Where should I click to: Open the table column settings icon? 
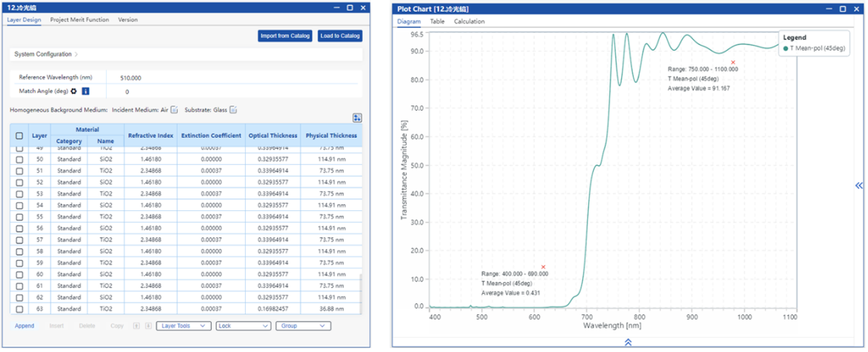click(357, 118)
